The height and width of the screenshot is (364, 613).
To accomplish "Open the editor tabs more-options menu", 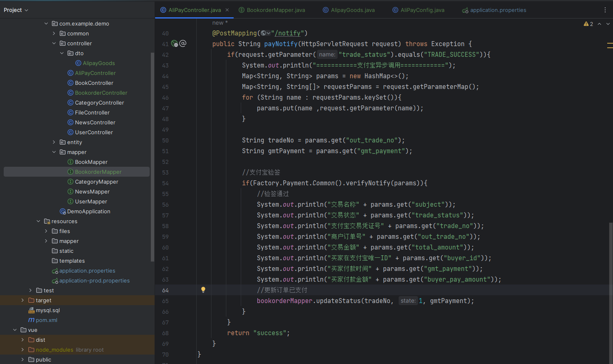I will pos(605,10).
